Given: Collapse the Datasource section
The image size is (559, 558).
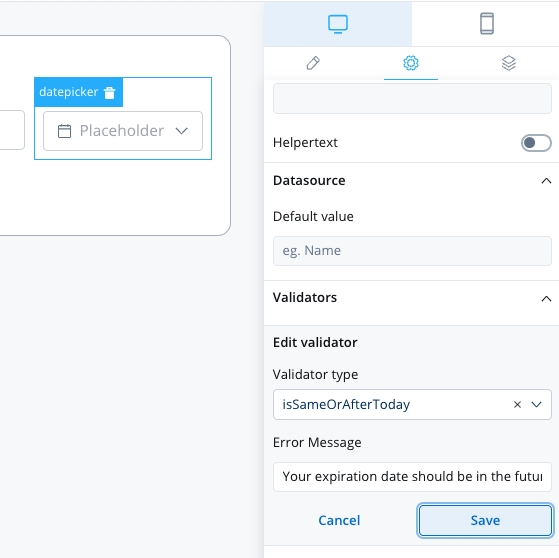Looking at the screenshot, I should point(546,181).
